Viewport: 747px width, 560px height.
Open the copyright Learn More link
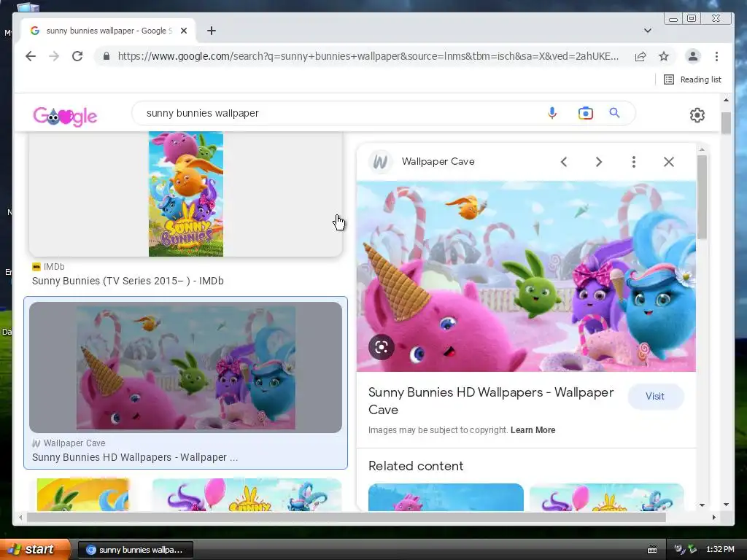click(x=533, y=430)
